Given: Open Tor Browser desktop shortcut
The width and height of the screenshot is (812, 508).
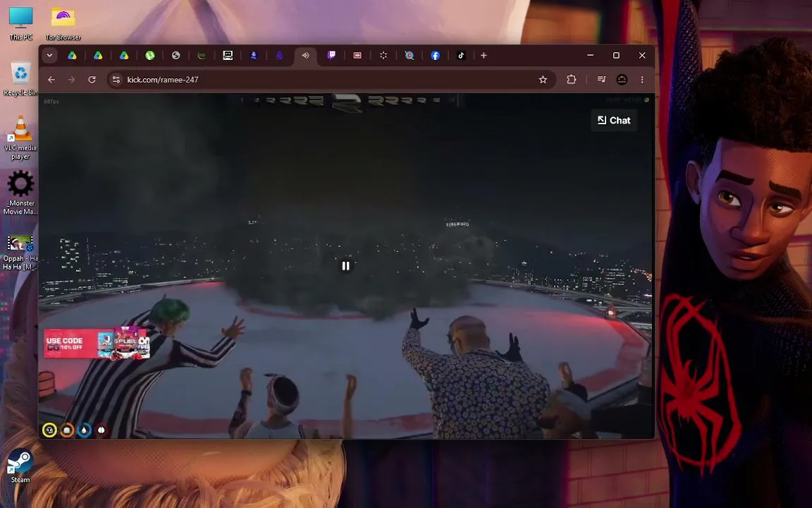Looking at the screenshot, I should (63, 23).
